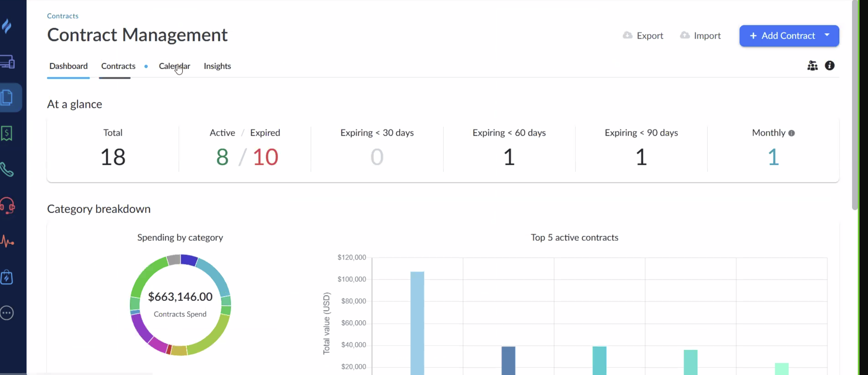
Task: Click the Monthly info tooltip icon
Action: pos(791,133)
